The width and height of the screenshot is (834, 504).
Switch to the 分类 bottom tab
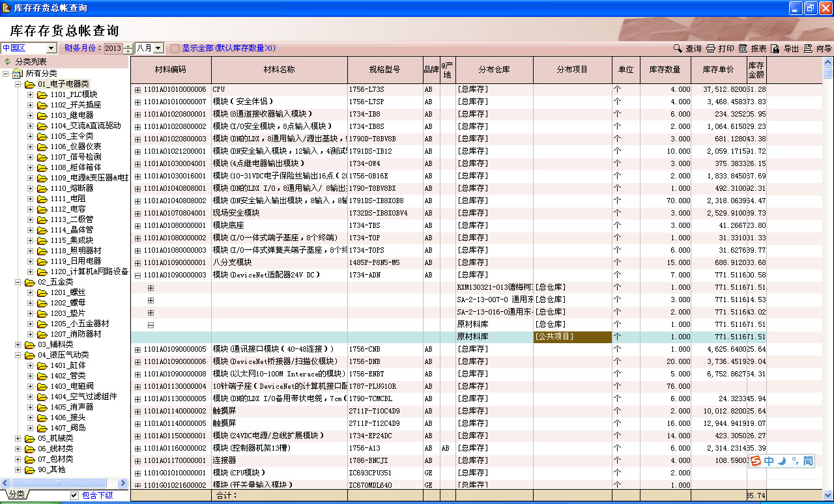[x=16, y=495]
